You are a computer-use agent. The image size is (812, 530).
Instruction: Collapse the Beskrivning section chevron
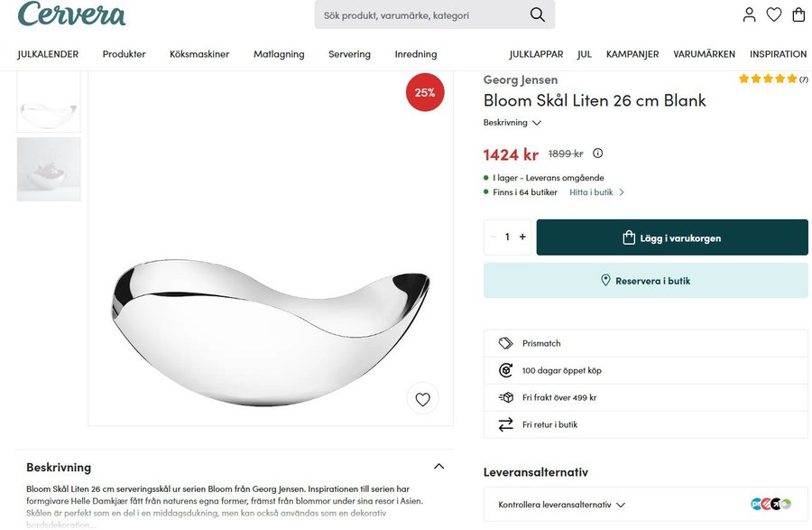coord(438,467)
